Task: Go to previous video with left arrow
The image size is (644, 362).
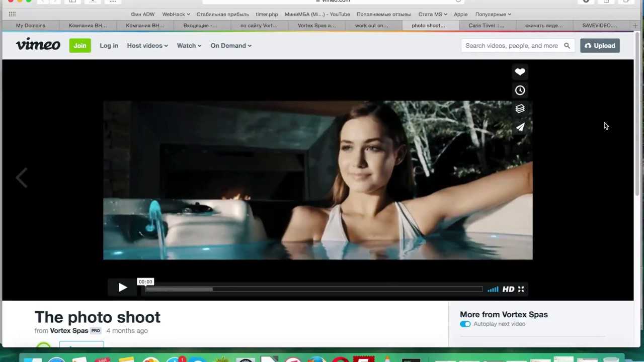Action: 21,177
